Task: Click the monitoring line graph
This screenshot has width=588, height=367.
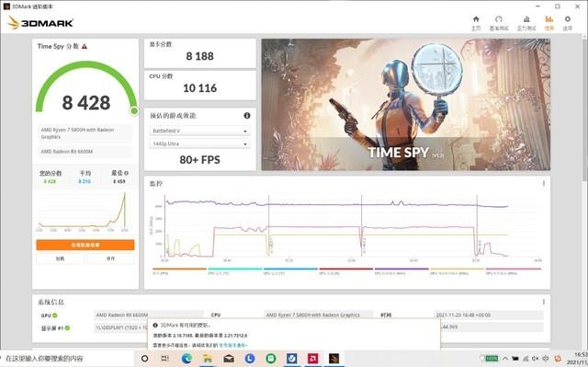Action: click(345, 227)
